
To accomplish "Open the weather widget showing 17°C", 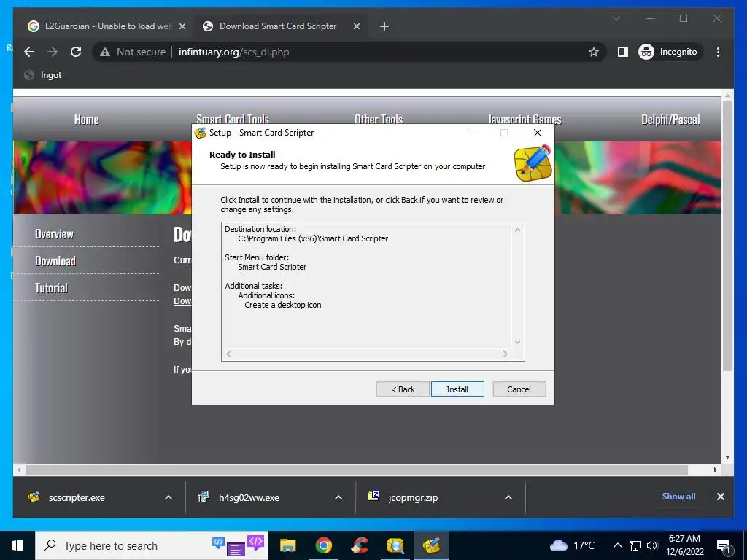I will tap(572, 545).
